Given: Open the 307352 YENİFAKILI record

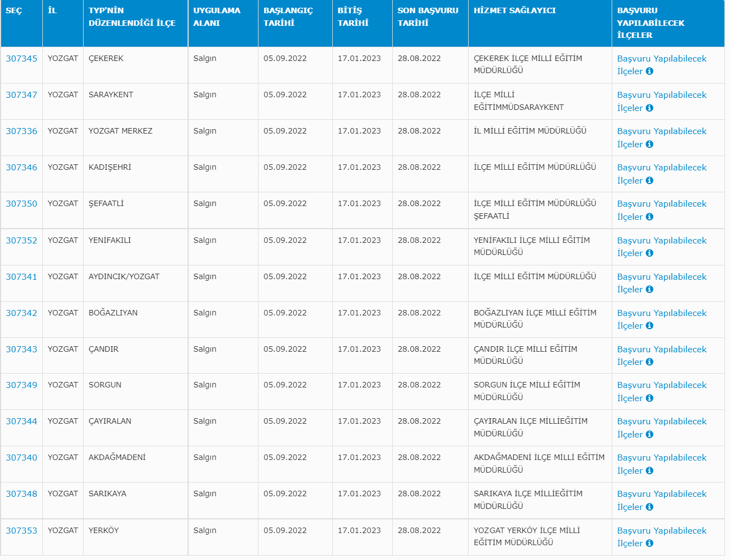Looking at the screenshot, I should click(x=21, y=241).
